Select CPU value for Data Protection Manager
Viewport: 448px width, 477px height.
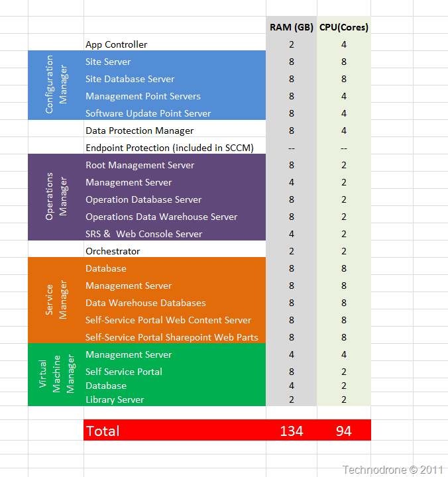coord(344,129)
